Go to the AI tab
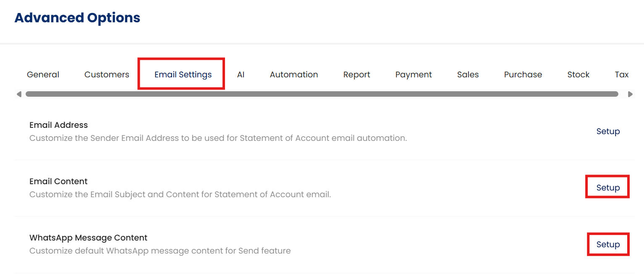Viewport: 644px width, 275px height. tap(241, 74)
